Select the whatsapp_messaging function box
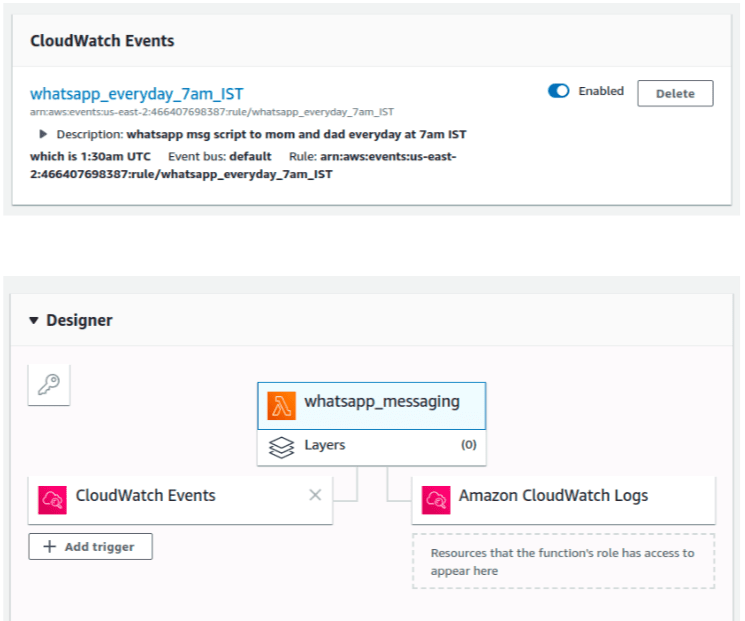745x621 pixels. point(372,406)
